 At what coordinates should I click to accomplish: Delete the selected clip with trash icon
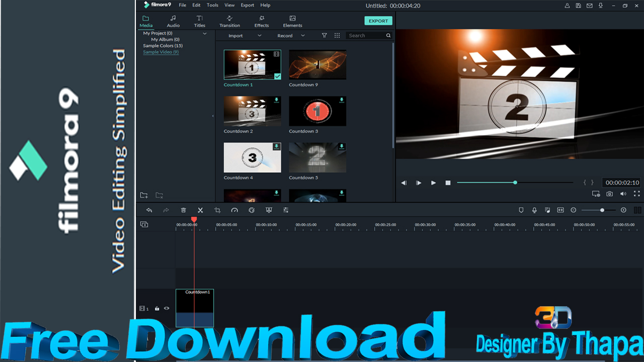[x=183, y=210]
